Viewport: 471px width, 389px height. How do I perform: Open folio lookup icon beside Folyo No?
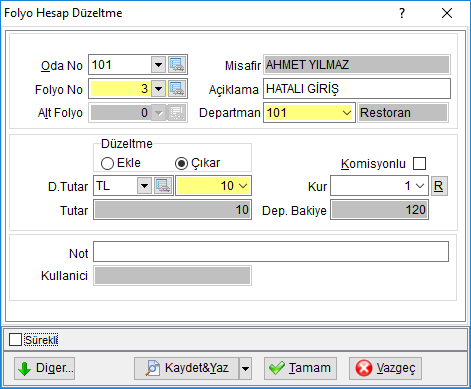pos(177,89)
